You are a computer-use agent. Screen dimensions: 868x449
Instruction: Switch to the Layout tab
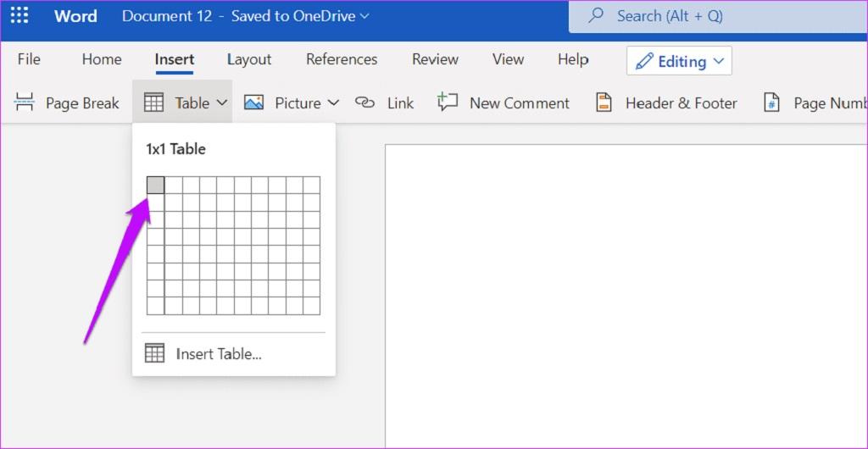click(249, 59)
